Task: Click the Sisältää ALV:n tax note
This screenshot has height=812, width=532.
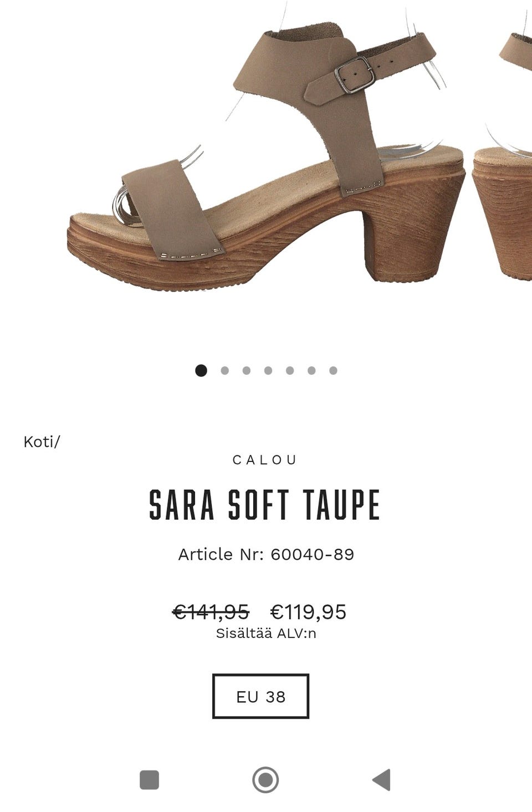Action: tap(266, 633)
